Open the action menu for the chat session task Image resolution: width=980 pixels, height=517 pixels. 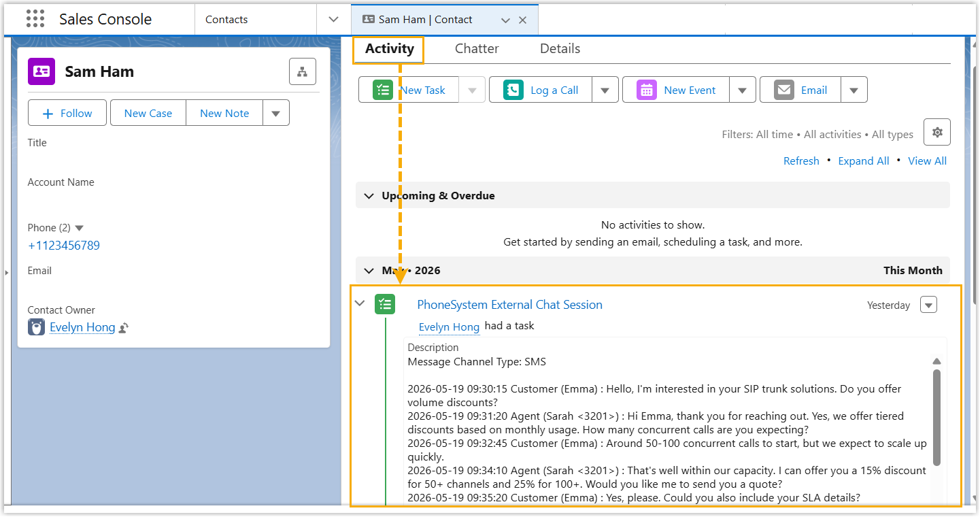click(x=928, y=305)
